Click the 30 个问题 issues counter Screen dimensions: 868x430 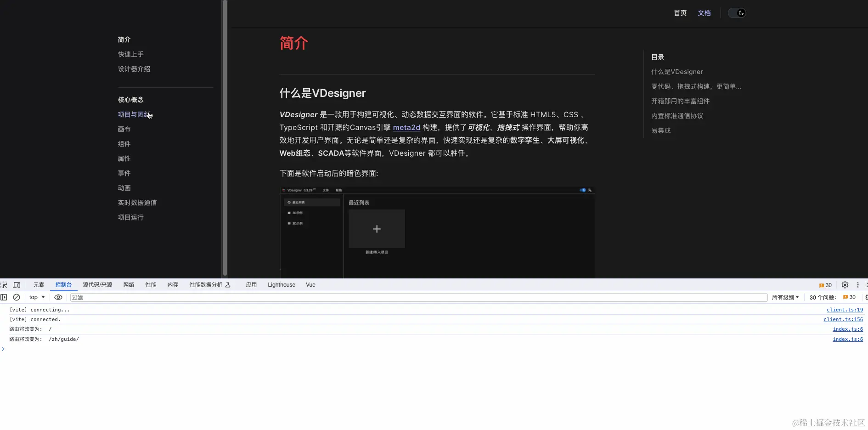pos(832,297)
